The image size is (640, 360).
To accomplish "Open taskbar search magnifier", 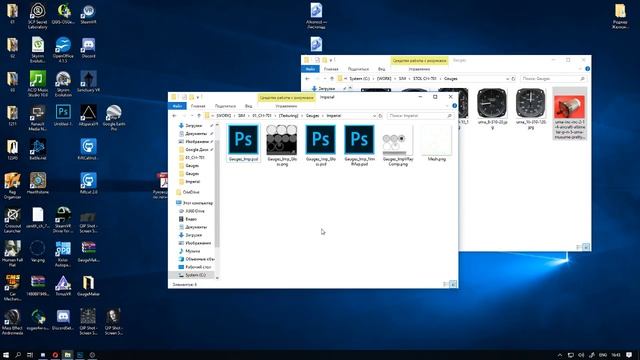I will point(18,355).
